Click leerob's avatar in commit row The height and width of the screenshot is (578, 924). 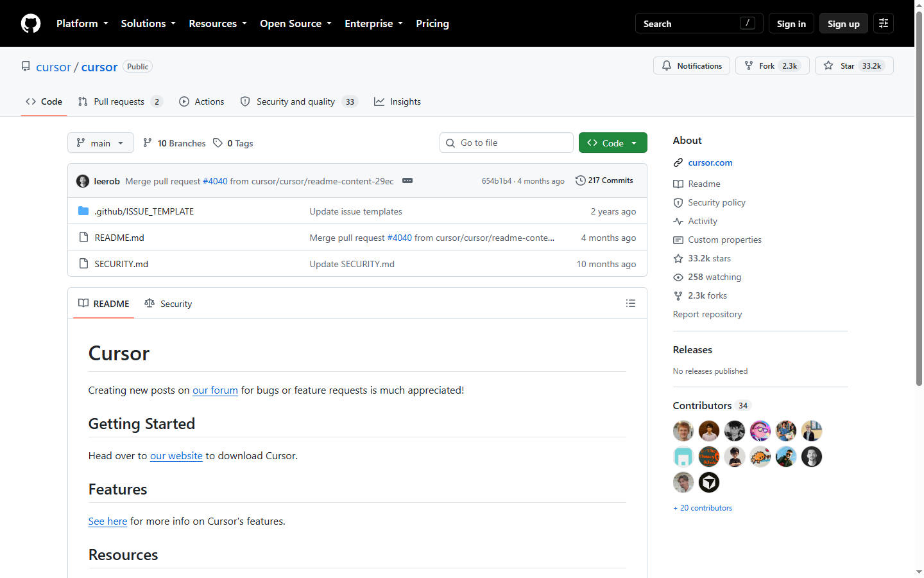(x=83, y=181)
